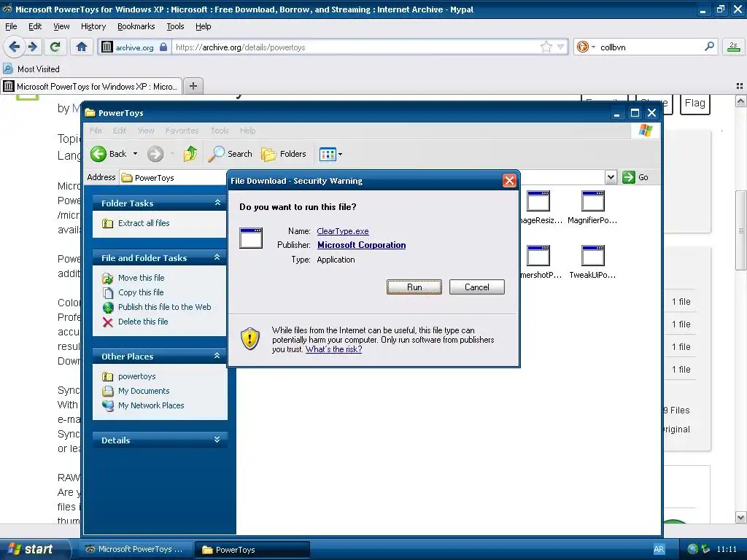Expand the Details panel
The image size is (747, 560).
click(x=217, y=440)
